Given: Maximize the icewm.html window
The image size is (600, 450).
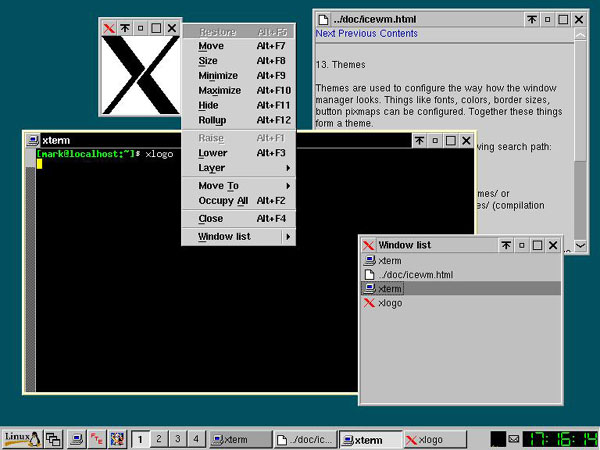Looking at the screenshot, I should tap(563, 19).
